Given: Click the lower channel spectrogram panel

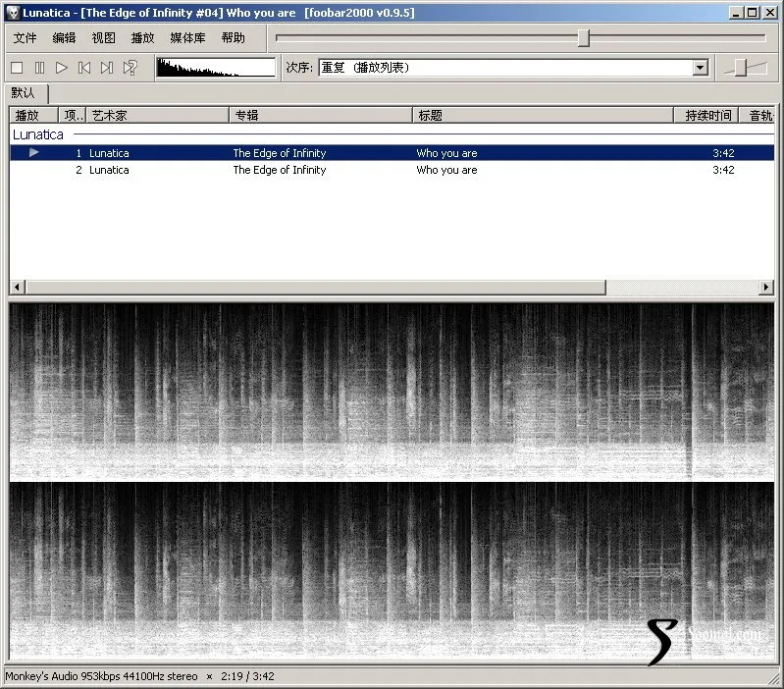Looking at the screenshot, I should 392,571.
